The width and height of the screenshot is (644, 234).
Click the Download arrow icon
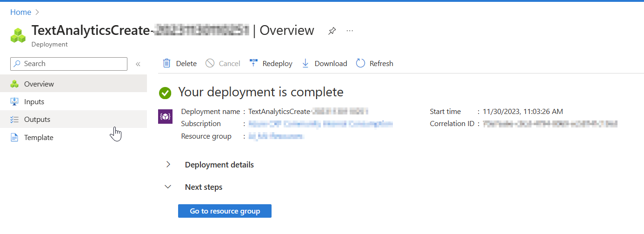tap(305, 63)
